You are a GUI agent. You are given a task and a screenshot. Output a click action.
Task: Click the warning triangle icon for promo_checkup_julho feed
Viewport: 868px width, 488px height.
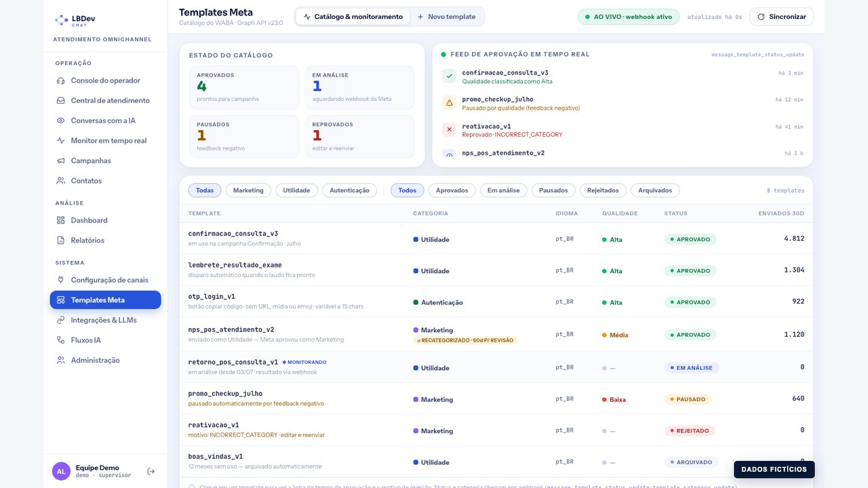[x=450, y=103]
